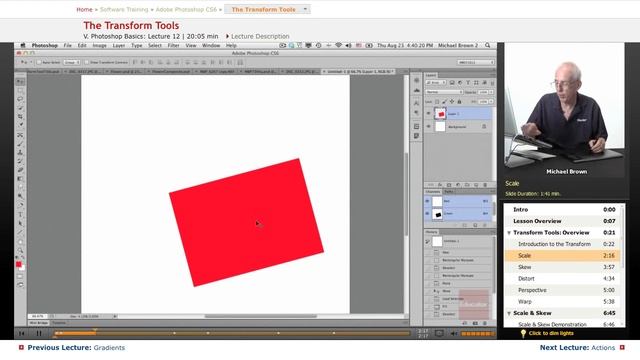Click the fullscreen icon in the video player

pos(439,333)
